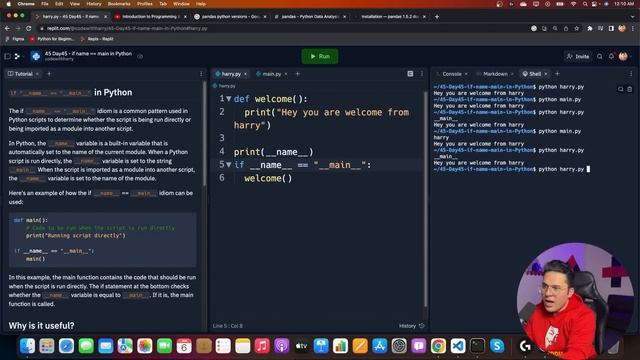Open the Tutorial pane options menu

point(201,74)
